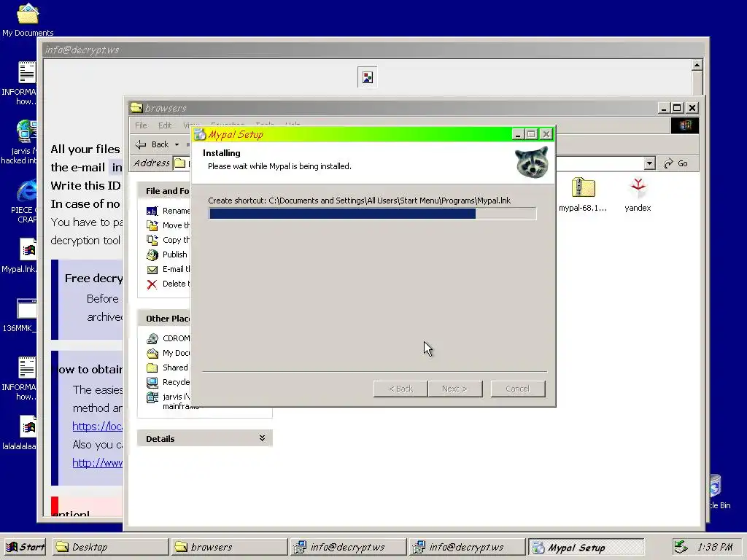
Task: Click the Rename task icon
Action: pos(152,211)
